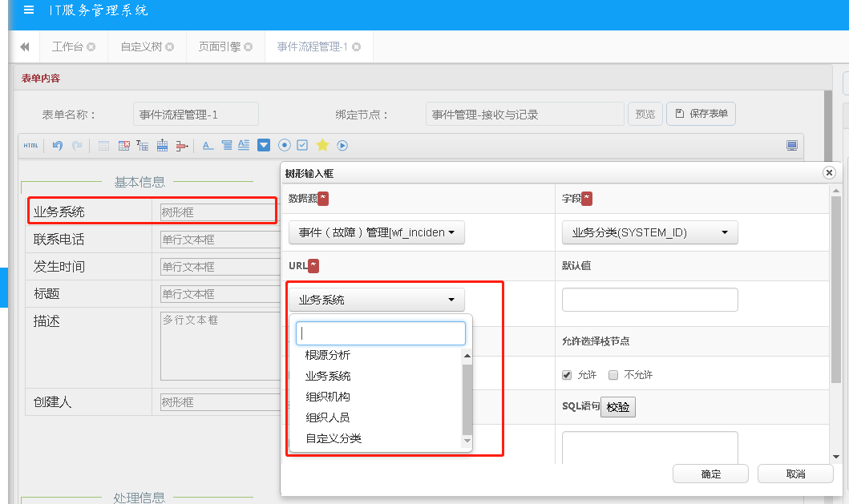Click the yellow star toolbar icon
Image resolution: width=849 pixels, height=504 pixels.
322,145
